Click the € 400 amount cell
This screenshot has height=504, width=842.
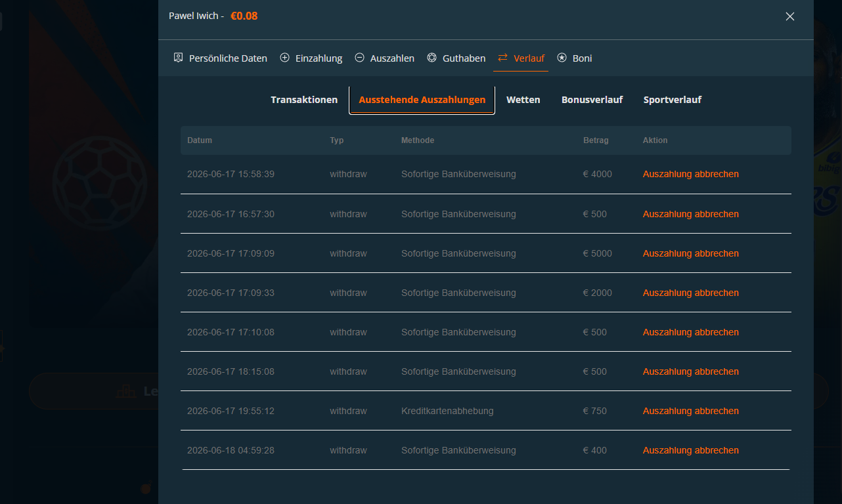(595, 451)
